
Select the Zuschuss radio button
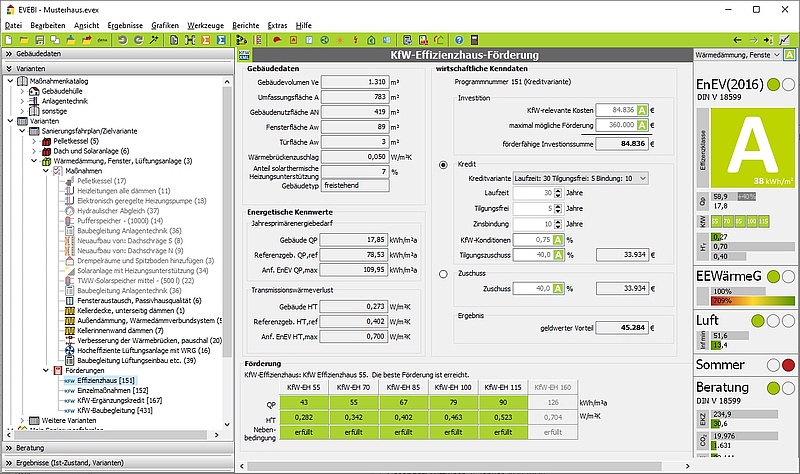pyautogui.click(x=443, y=274)
